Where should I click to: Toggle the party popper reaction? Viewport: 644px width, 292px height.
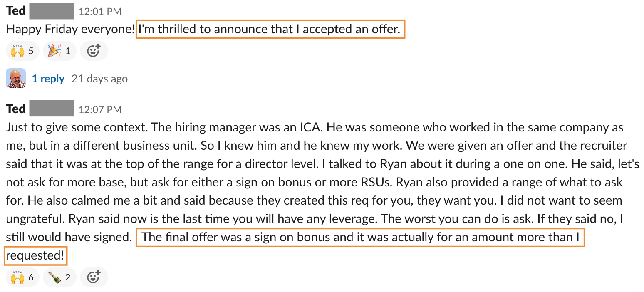59,51
